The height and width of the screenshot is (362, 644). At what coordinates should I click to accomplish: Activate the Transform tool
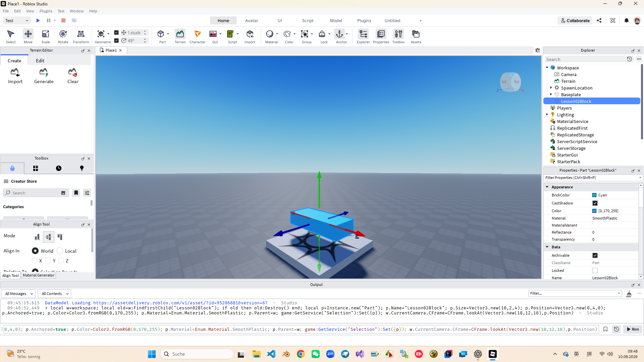tap(81, 37)
